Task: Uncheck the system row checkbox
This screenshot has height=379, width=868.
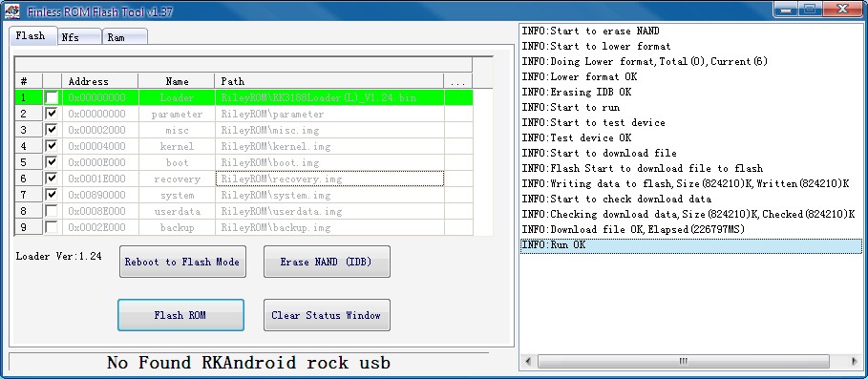Action: [52, 196]
